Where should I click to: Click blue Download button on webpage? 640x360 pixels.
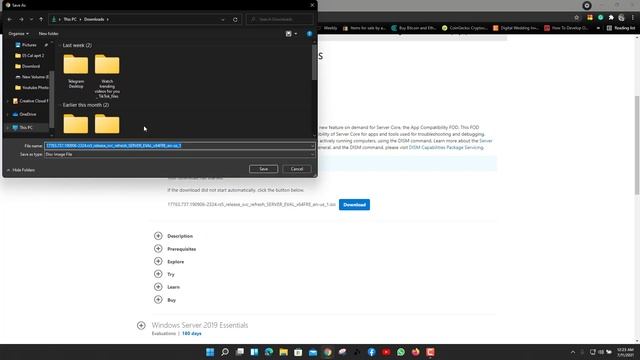point(354,204)
